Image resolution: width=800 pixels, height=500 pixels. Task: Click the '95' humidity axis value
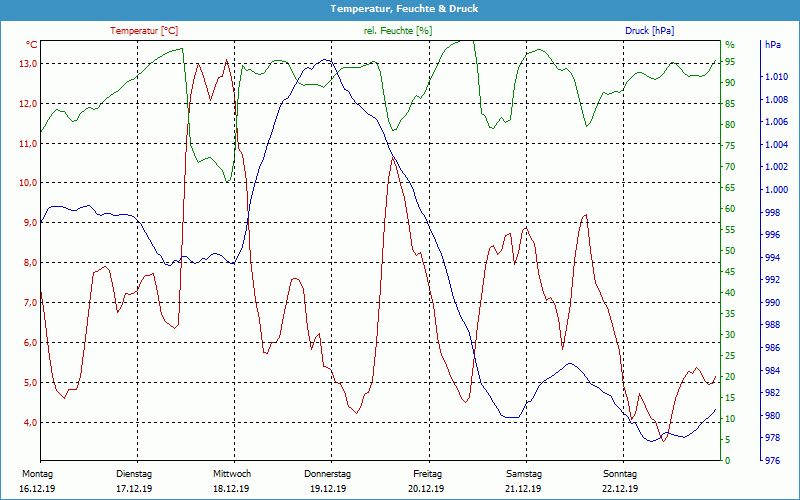[730, 62]
